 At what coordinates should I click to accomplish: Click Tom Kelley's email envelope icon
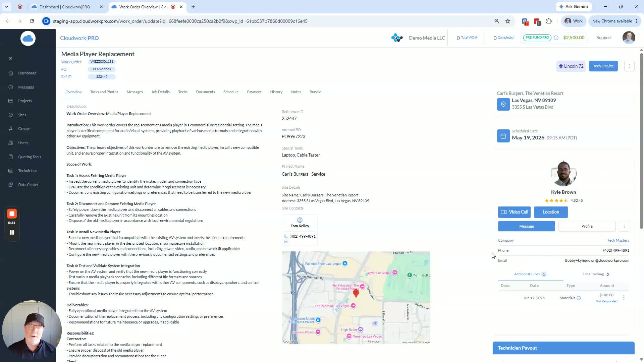pos(286,242)
